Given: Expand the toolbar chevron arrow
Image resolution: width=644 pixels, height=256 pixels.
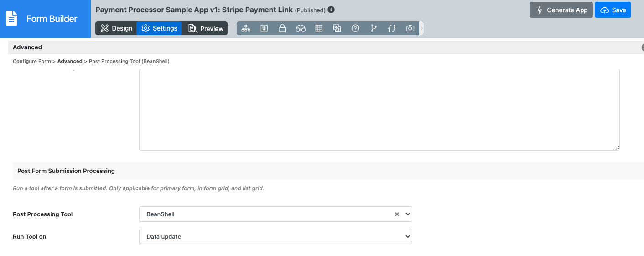Looking at the screenshot, I should [x=421, y=28].
